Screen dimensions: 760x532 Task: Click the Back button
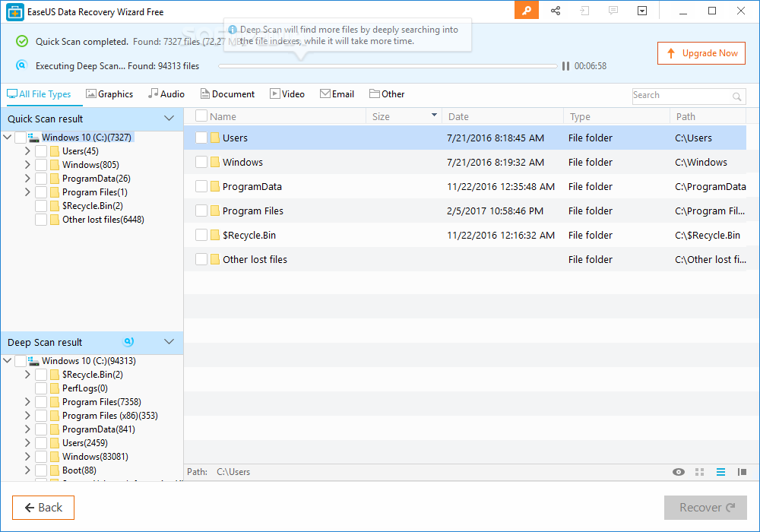(x=43, y=507)
